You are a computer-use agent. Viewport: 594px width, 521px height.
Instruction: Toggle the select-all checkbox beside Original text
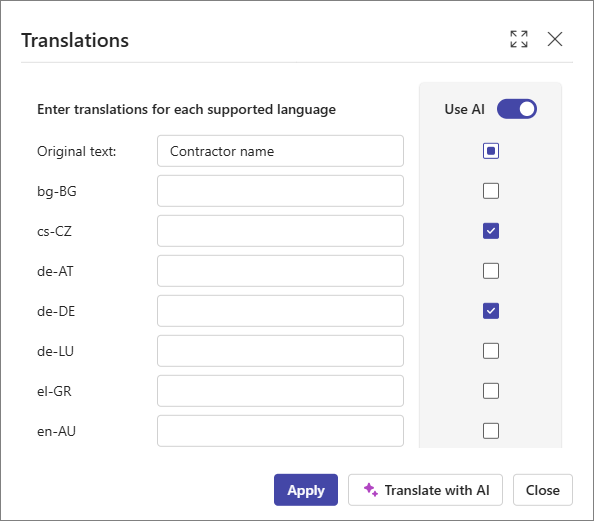tap(491, 151)
